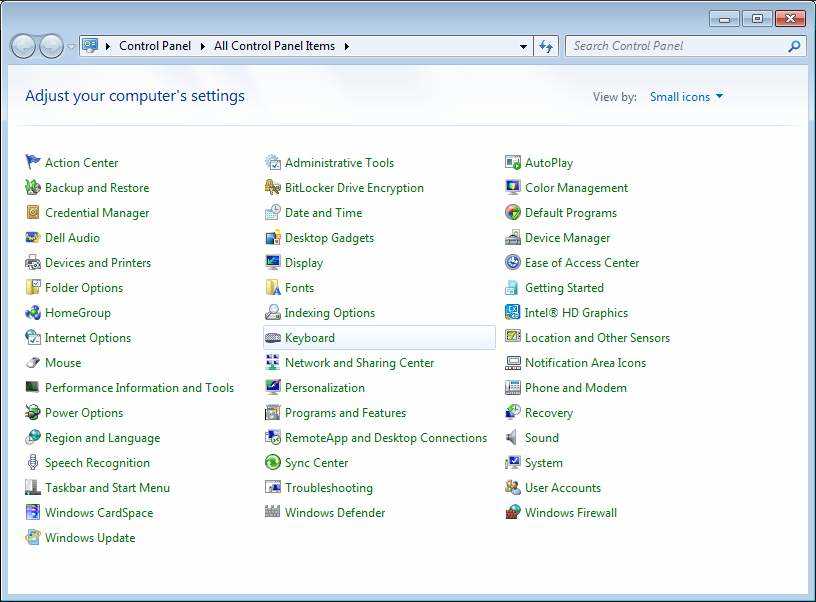Open Speech Recognition

tap(97, 462)
